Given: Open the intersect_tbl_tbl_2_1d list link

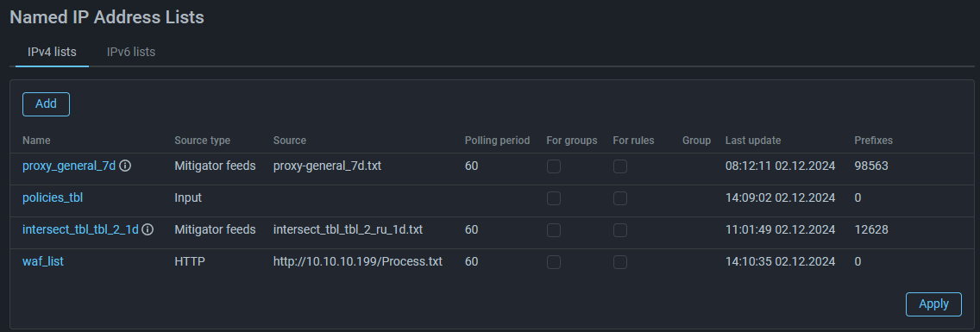Looking at the screenshot, I should pos(80,230).
